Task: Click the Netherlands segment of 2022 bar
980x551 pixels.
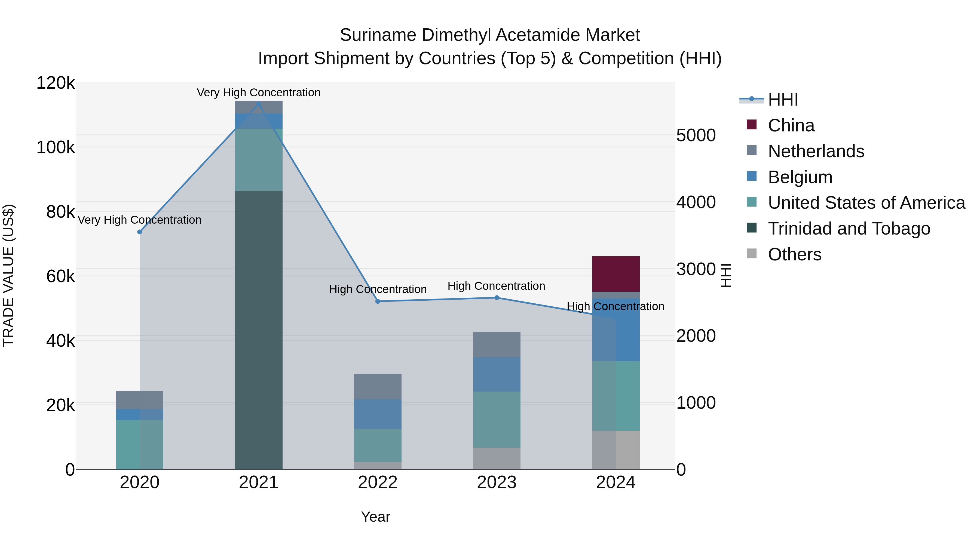Action: tap(378, 387)
